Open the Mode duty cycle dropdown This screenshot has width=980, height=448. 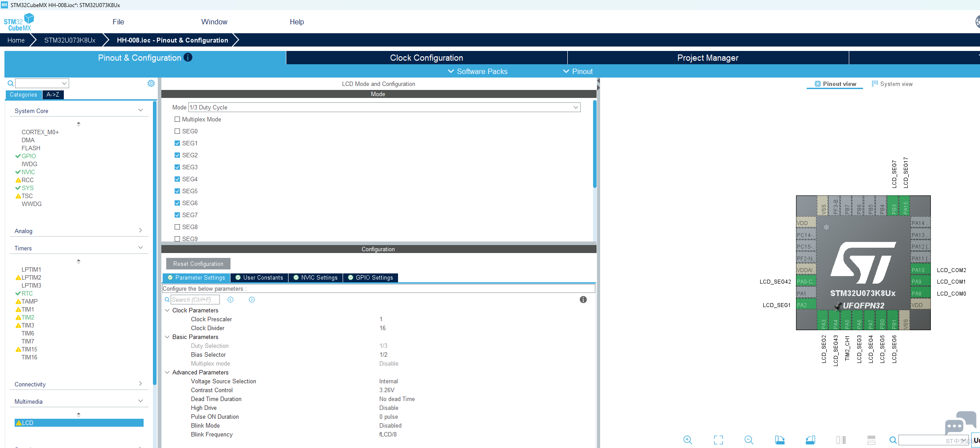click(384, 107)
